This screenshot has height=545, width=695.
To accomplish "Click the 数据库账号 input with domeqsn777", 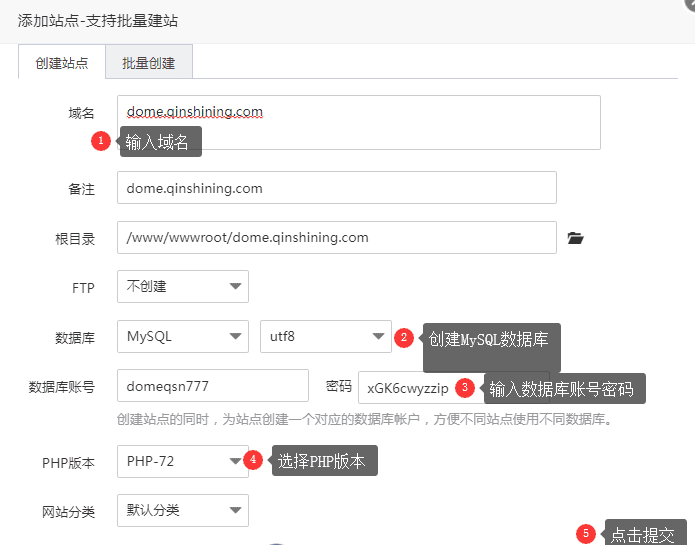I will (x=213, y=386).
